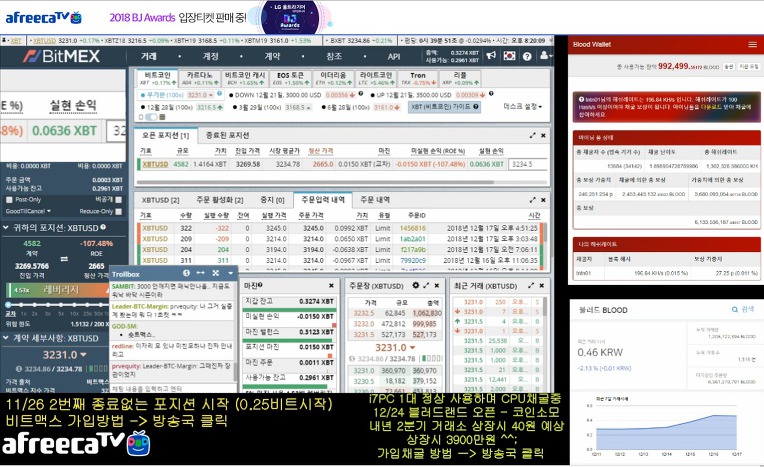Enable the Post-Only checkbox
This screenshot has height=467, width=764.
pyautogui.click(x=9, y=200)
